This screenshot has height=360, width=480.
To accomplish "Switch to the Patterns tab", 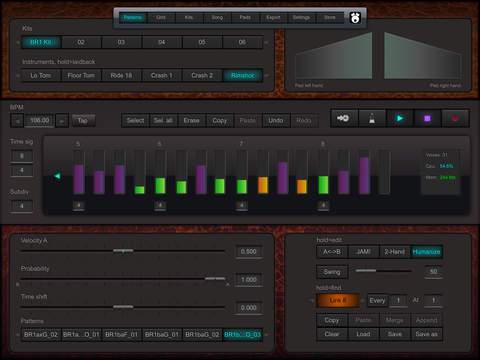I will pyautogui.click(x=133, y=17).
